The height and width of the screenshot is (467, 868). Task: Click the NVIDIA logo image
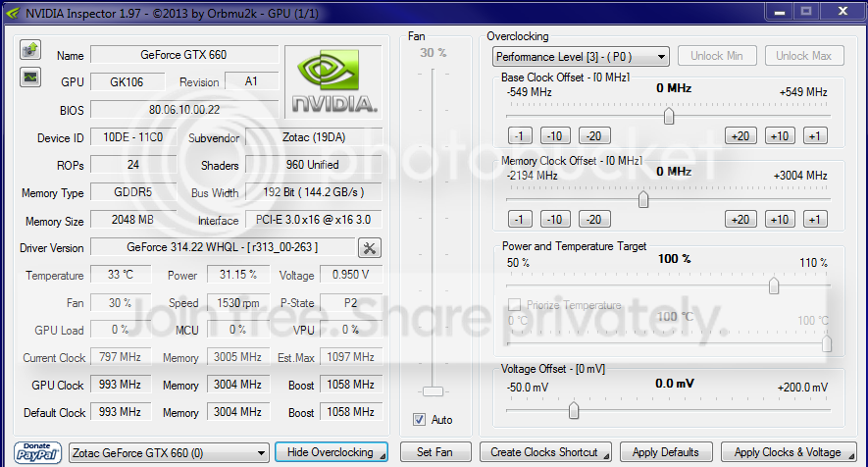(x=333, y=81)
